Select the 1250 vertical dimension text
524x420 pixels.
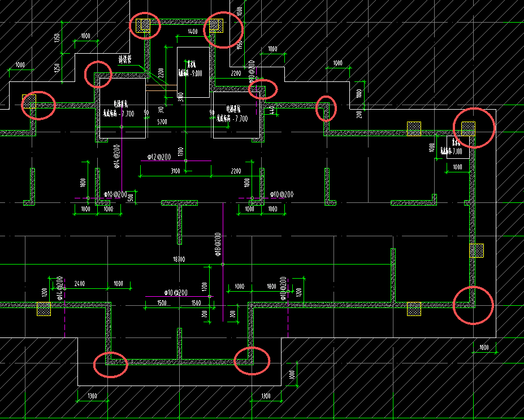click(x=57, y=68)
